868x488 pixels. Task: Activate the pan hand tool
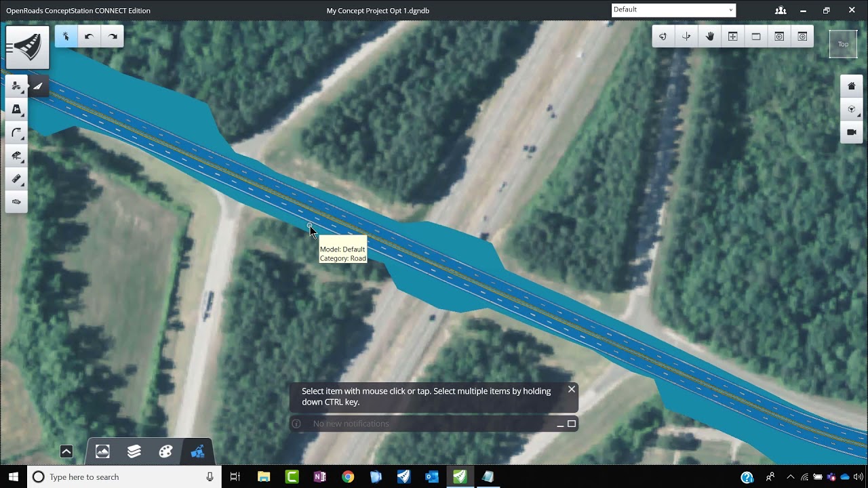(710, 37)
